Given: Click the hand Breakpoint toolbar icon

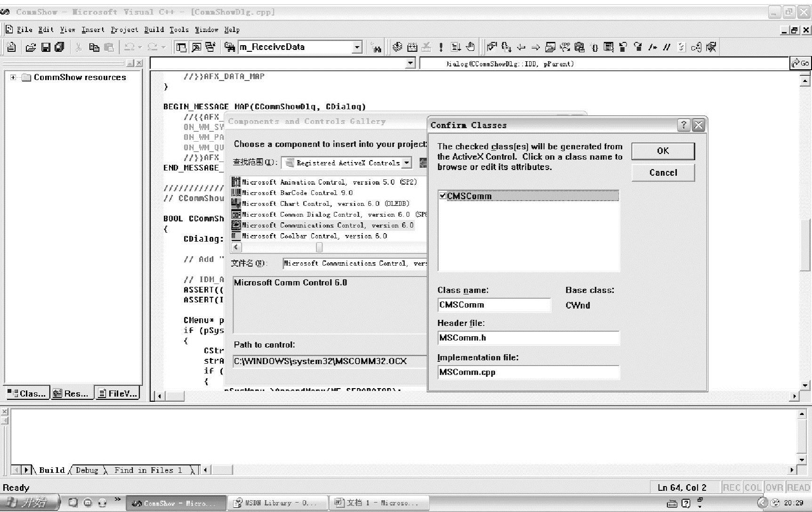Looking at the screenshot, I should pos(470,47).
